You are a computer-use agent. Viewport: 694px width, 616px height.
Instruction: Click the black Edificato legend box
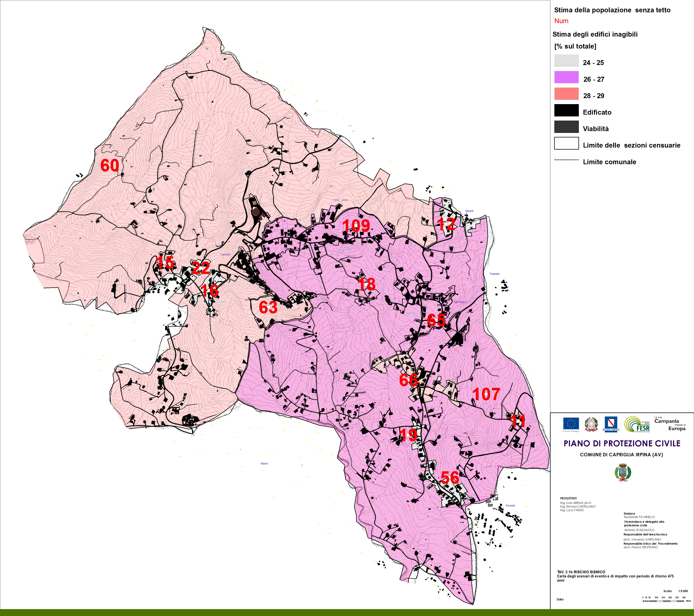(566, 110)
